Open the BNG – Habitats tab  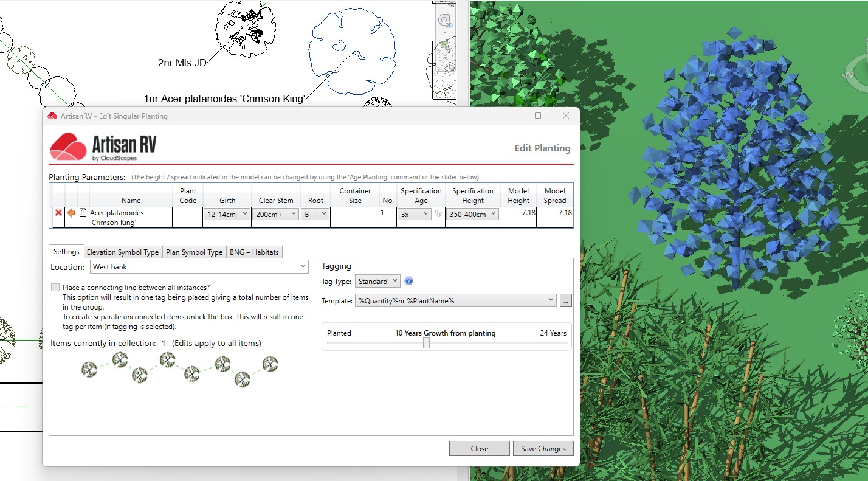(253, 252)
